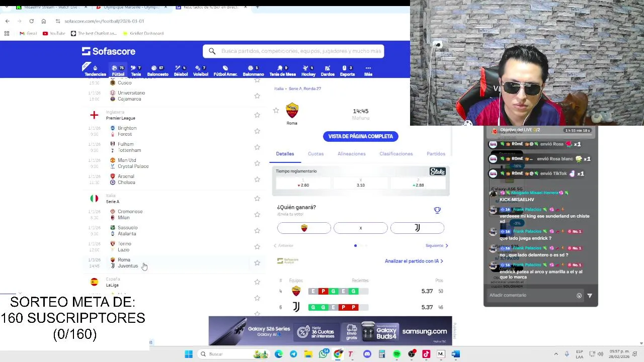
Task: Select the Fútbol Amer. sport icon
Action: tap(225, 70)
